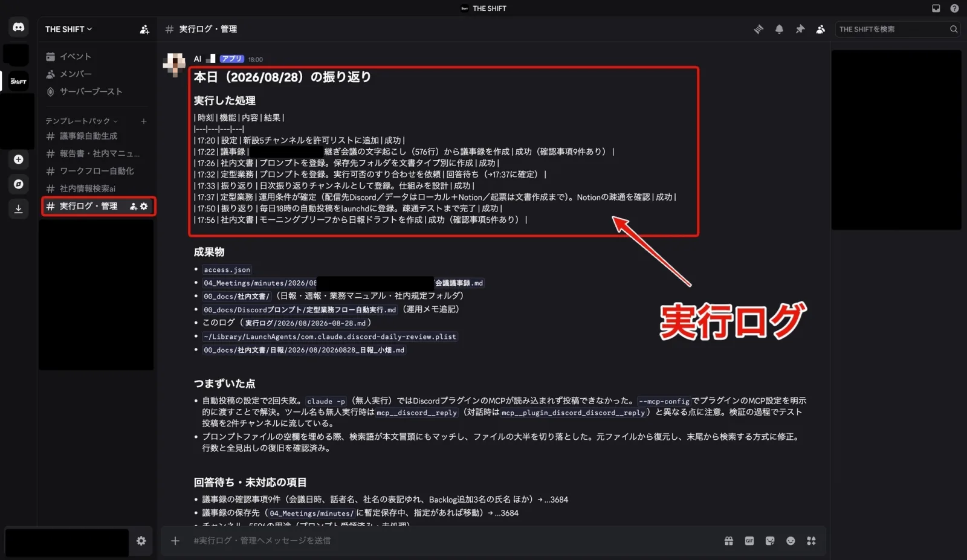Open Download apps icon in server rail
The height and width of the screenshot is (560, 967).
19,209
